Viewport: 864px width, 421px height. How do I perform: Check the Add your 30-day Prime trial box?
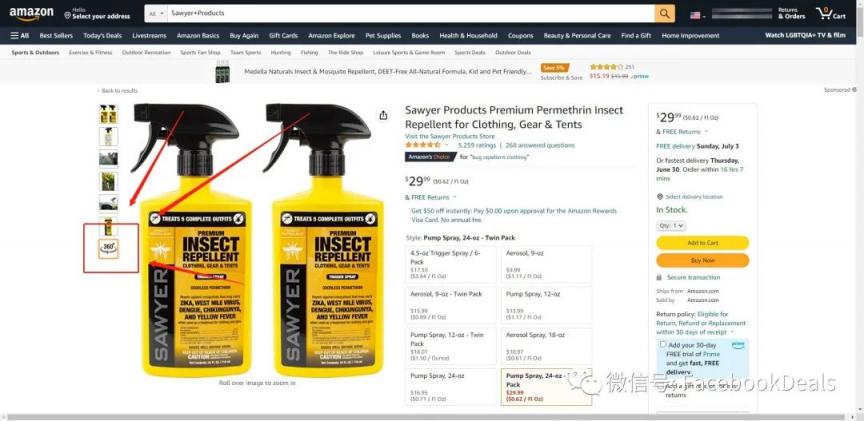[663, 344]
